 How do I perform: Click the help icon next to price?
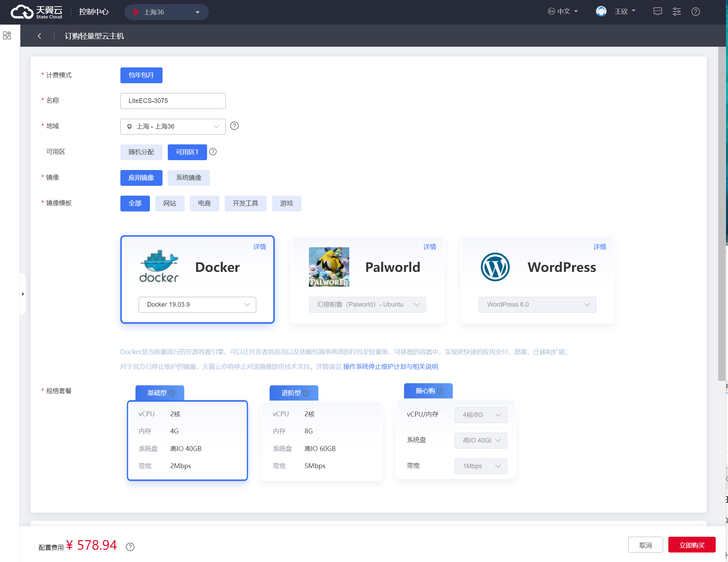130,547
